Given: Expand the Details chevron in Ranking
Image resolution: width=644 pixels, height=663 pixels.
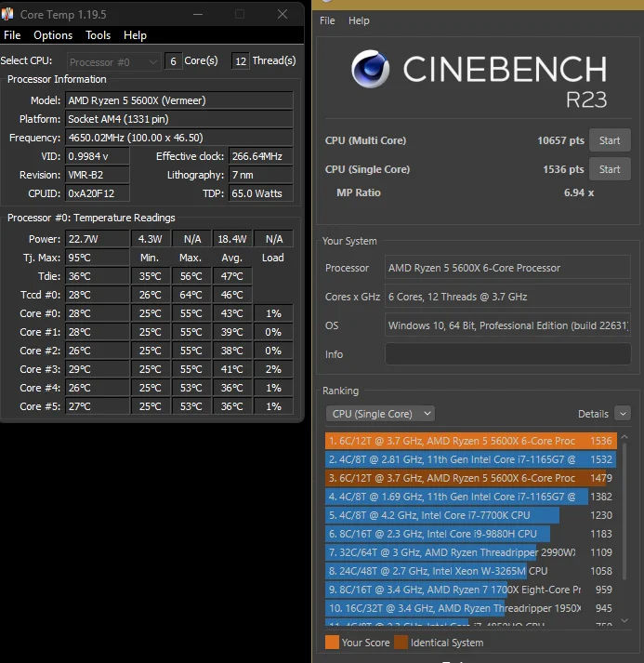Looking at the screenshot, I should [623, 414].
